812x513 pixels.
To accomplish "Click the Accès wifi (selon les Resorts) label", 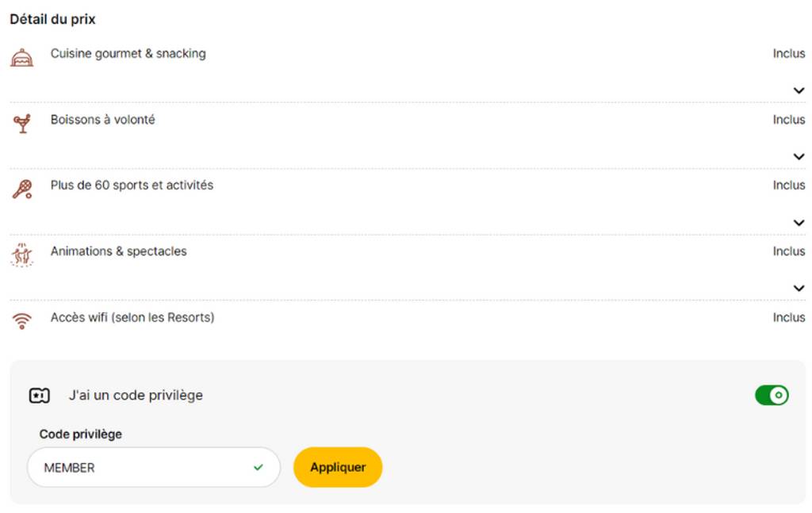I will pyautogui.click(x=132, y=317).
